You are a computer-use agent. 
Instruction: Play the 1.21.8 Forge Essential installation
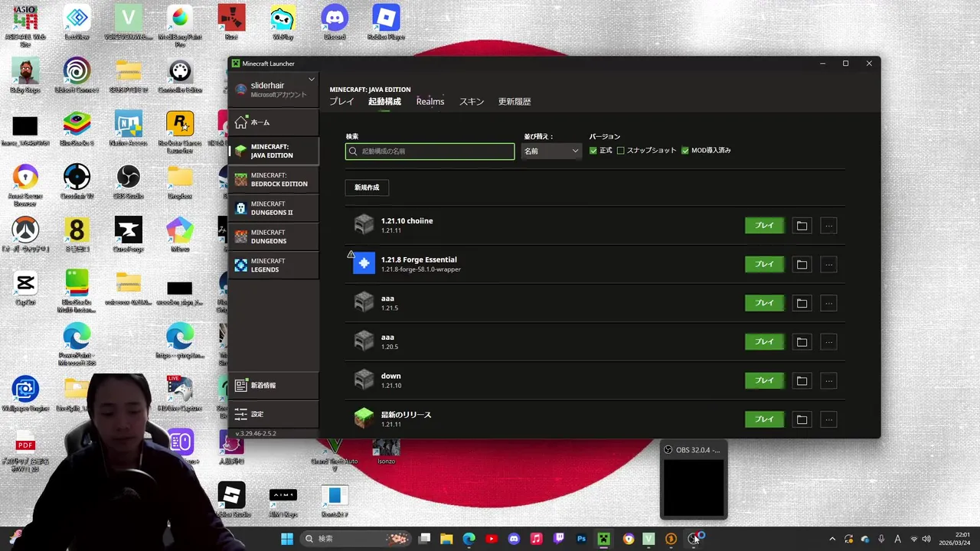[x=764, y=264]
